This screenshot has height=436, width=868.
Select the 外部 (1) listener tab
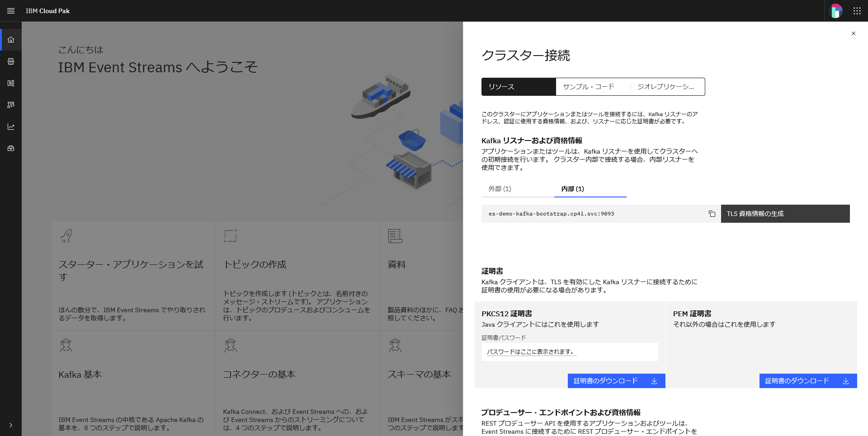click(x=518, y=189)
